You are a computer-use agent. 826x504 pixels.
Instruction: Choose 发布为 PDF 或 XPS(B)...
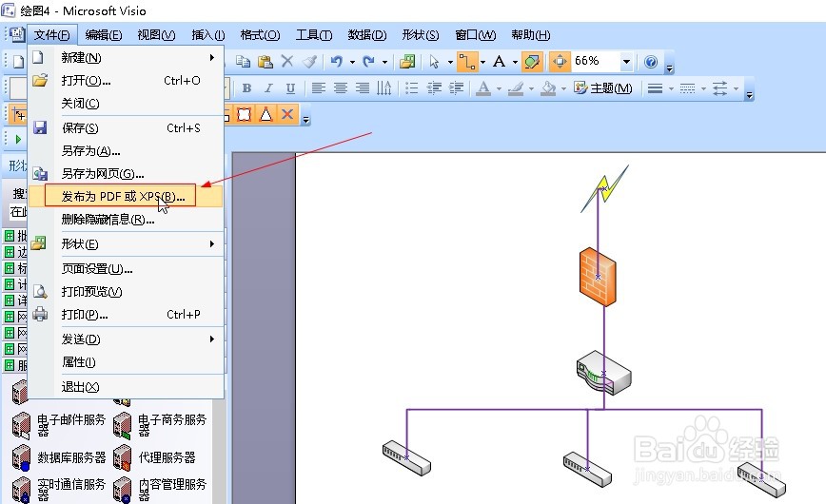124,197
